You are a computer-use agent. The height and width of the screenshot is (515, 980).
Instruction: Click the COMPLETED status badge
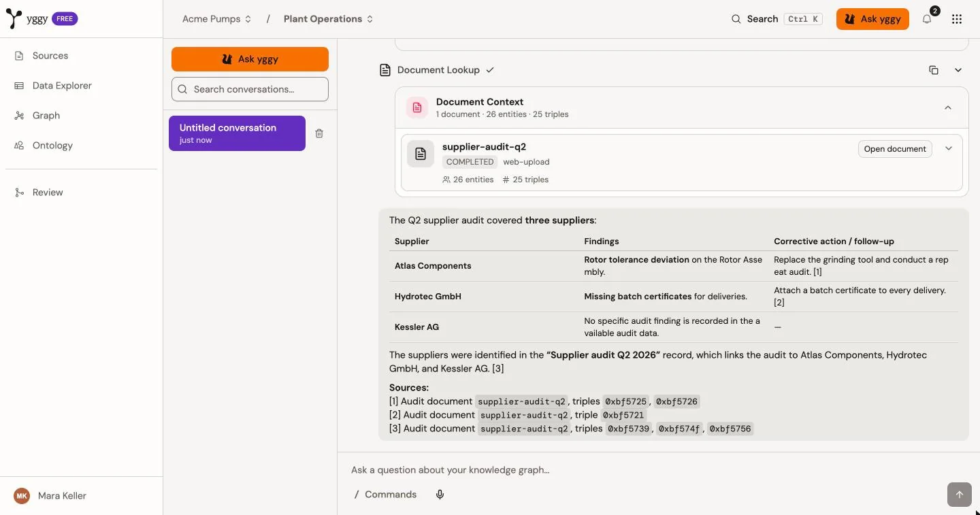click(470, 162)
